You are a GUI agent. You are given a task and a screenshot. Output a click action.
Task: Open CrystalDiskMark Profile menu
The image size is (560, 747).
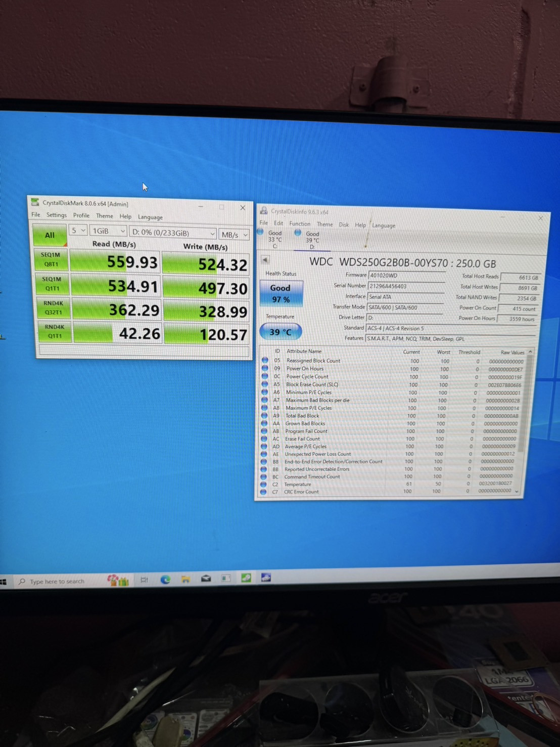pyautogui.click(x=81, y=215)
